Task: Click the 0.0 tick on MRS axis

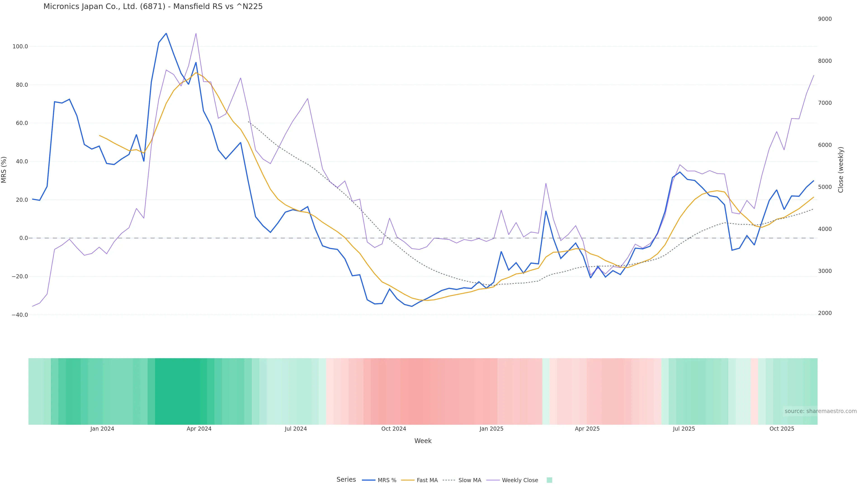Action: [x=24, y=238]
